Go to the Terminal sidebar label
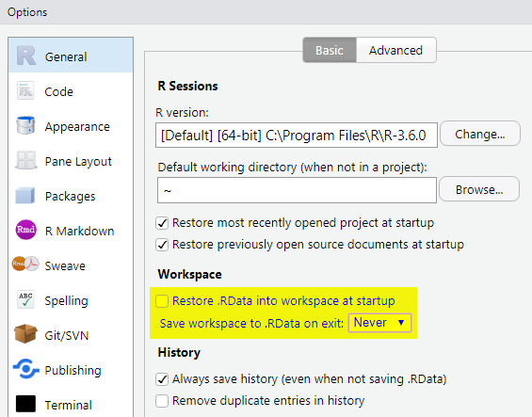The image size is (532, 417). click(69, 405)
